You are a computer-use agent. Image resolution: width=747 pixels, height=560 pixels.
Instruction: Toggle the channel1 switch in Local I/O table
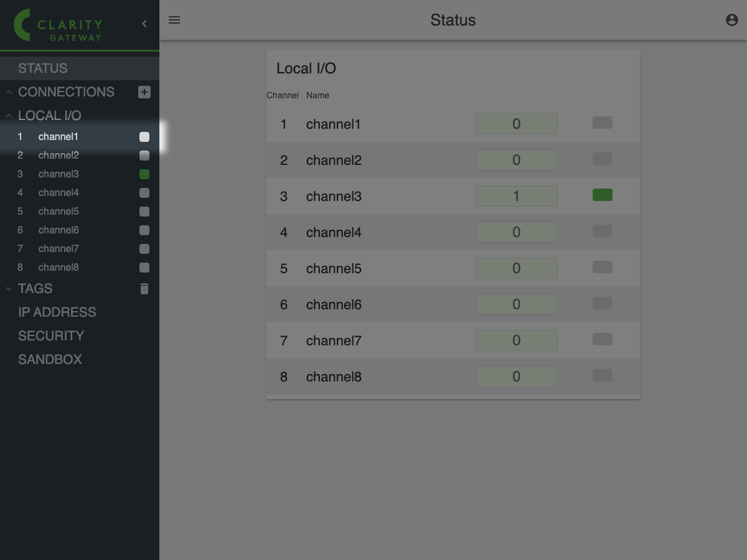(602, 123)
